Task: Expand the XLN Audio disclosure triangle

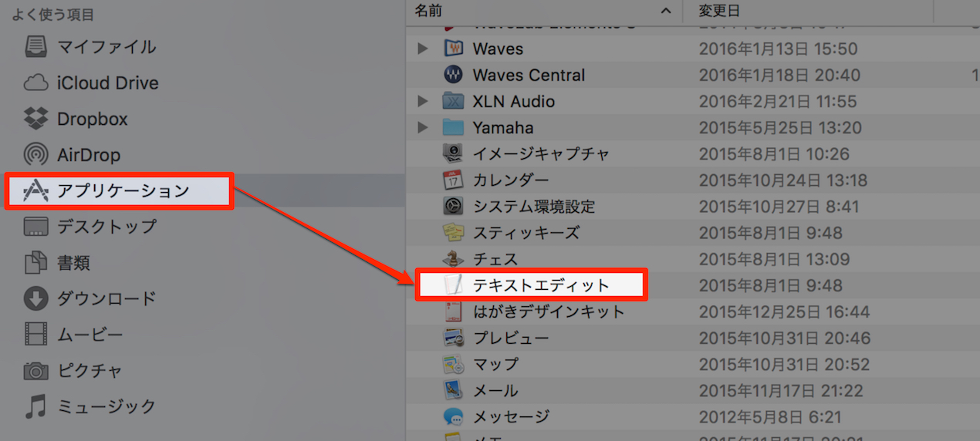Action: click(422, 101)
